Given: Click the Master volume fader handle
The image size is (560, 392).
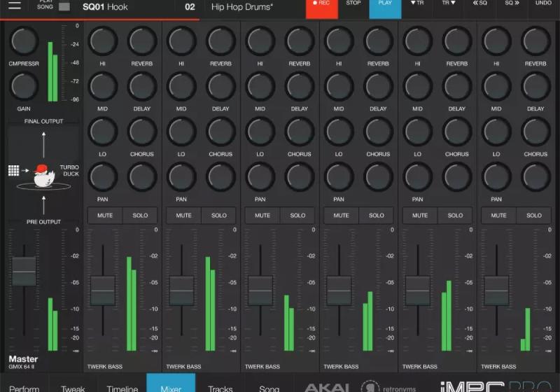Looking at the screenshot, I should coord(24,272).
